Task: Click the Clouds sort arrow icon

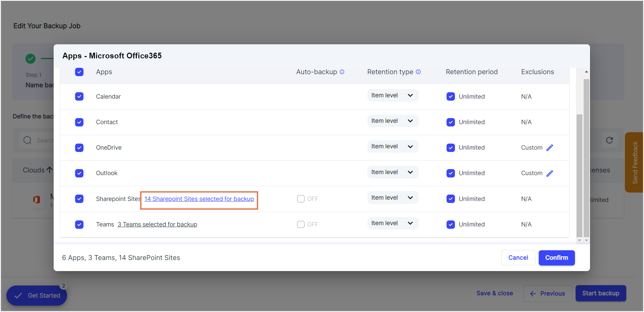Action: coord(50,170)
